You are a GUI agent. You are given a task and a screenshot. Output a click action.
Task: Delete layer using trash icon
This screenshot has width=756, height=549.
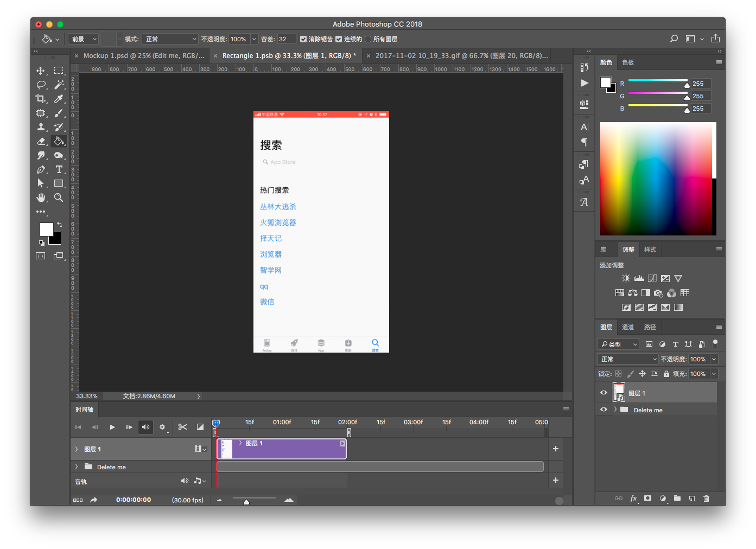click(x=706, y=498)
